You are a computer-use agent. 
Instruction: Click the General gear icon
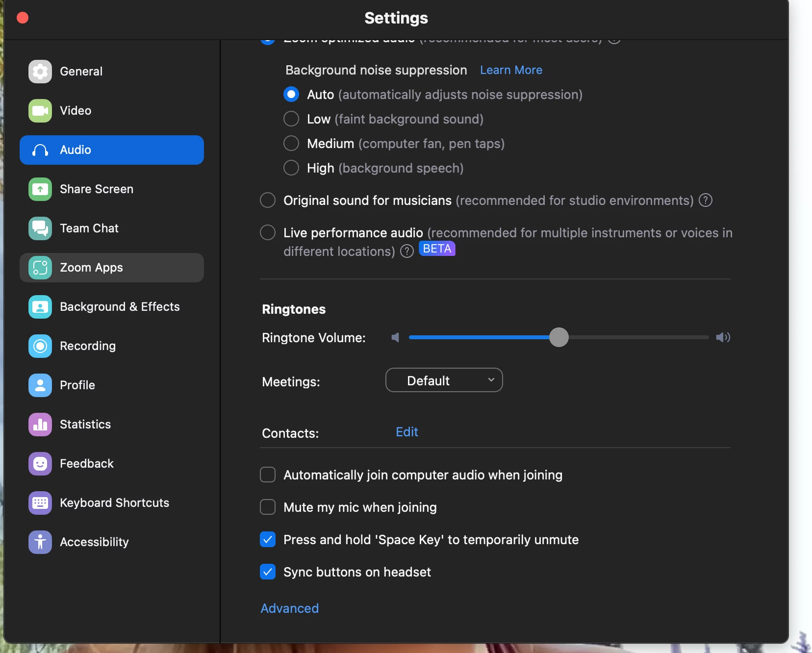[x=40, y=72]
